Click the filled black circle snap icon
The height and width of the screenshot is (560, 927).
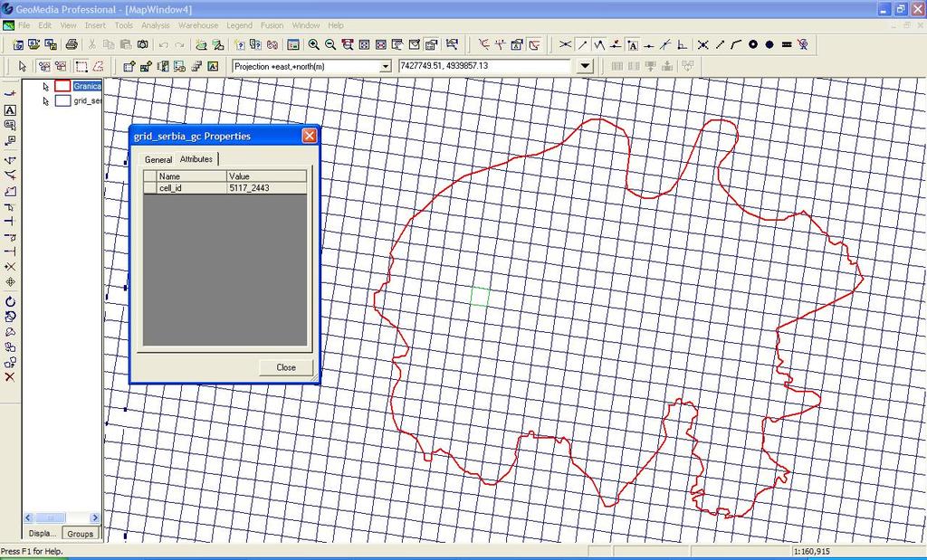769,44
